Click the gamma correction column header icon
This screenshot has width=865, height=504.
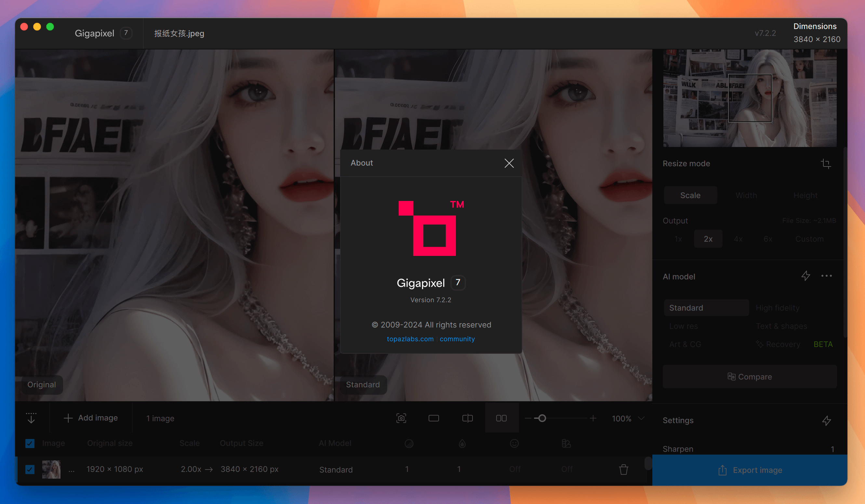point(566,444)
